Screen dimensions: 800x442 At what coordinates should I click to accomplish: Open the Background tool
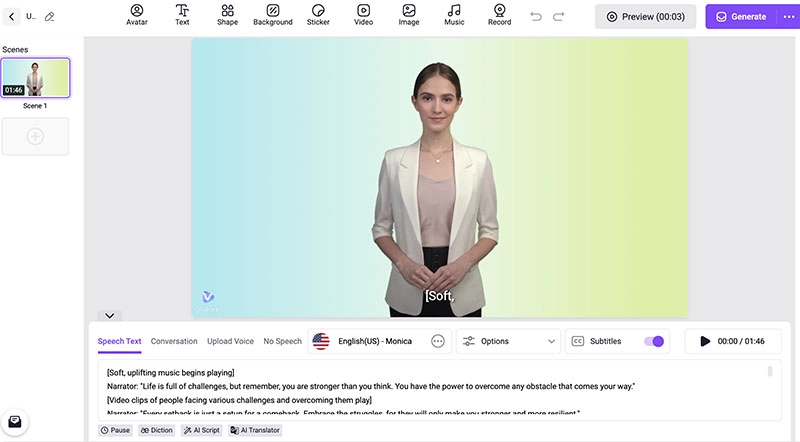(x=273, y=15)
